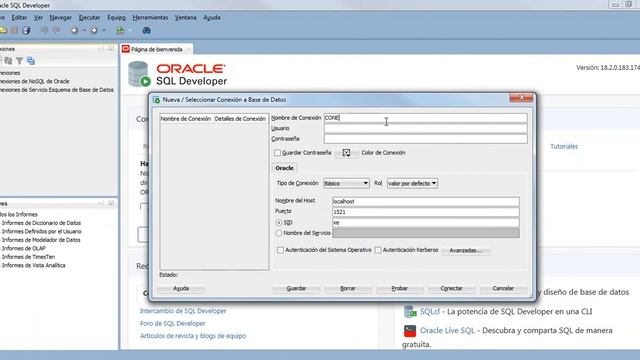Viewport: 640px width, 360px height.
Task: Click the Puerto field showing 1521
Action: click(x=426, y=212)
